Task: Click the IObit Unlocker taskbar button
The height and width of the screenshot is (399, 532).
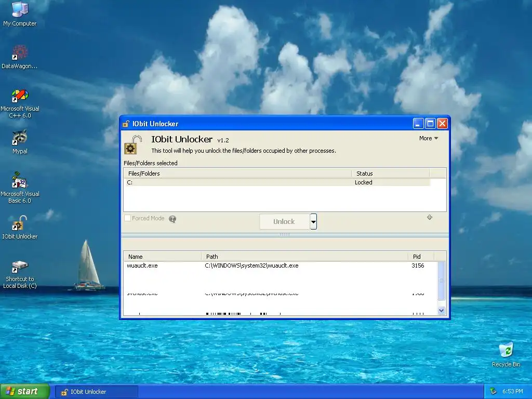Action: 96,392
